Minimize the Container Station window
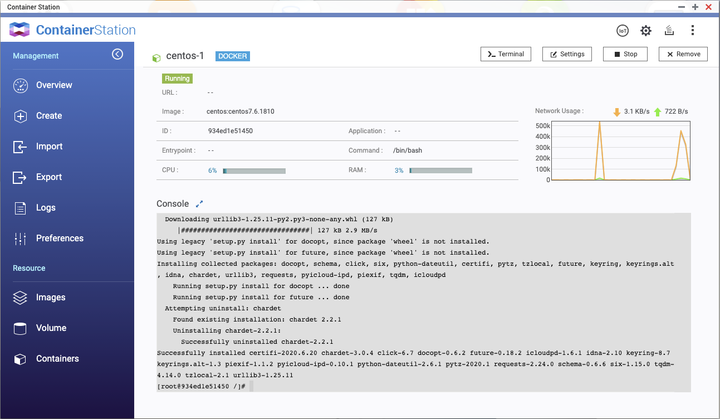720x419 pixels. (681, 7)
